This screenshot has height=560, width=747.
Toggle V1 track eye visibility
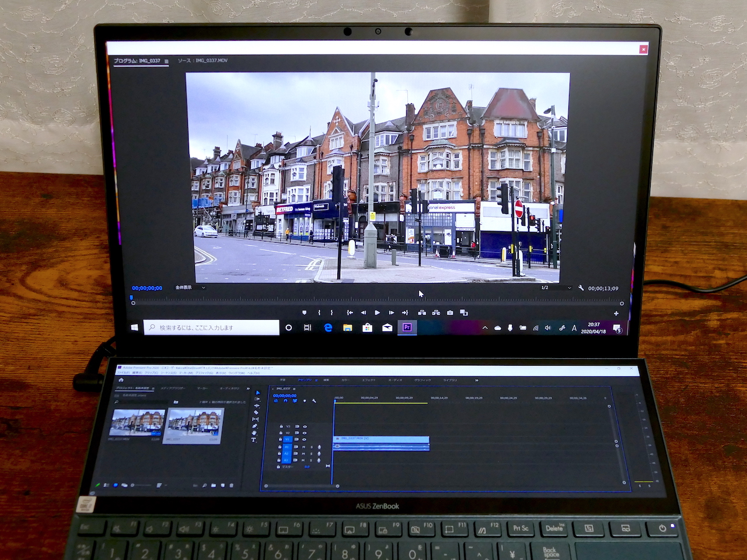(x=305, y=440)
